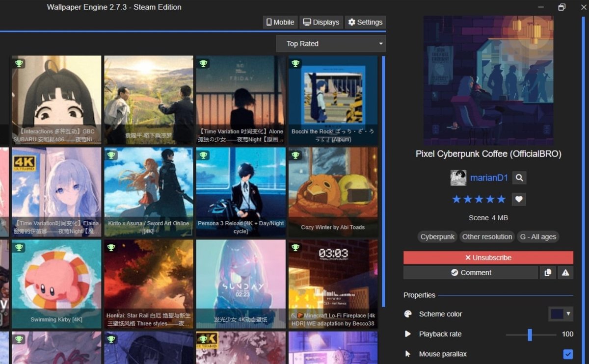This screenshot has width=589, height=364.
Task: Click the trophy badge on Minecraft Lo-Fi Fireplace
Action: [295, 247]
